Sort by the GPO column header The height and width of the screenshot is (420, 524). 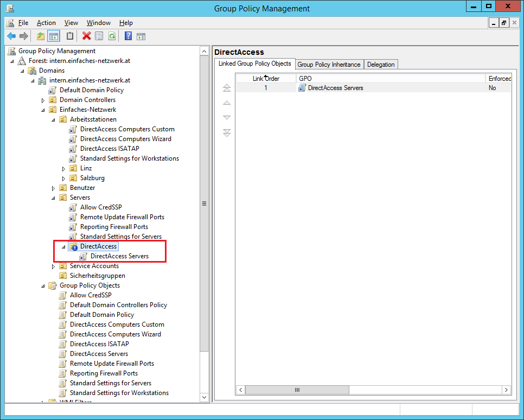[391, 79]
